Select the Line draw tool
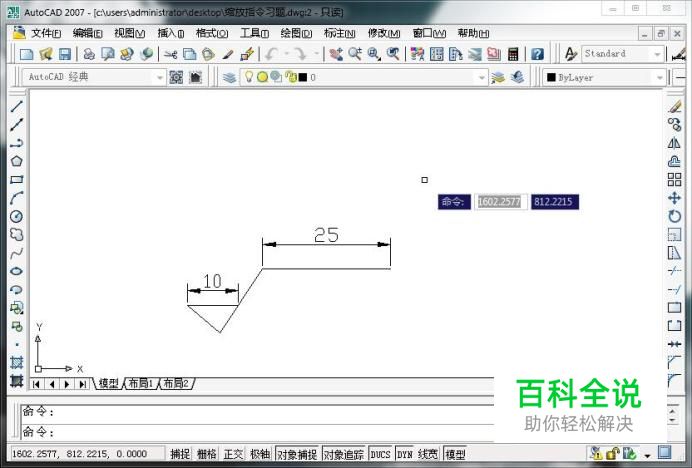The width and height of the screenshot is (692, 468). coord(16,106)
